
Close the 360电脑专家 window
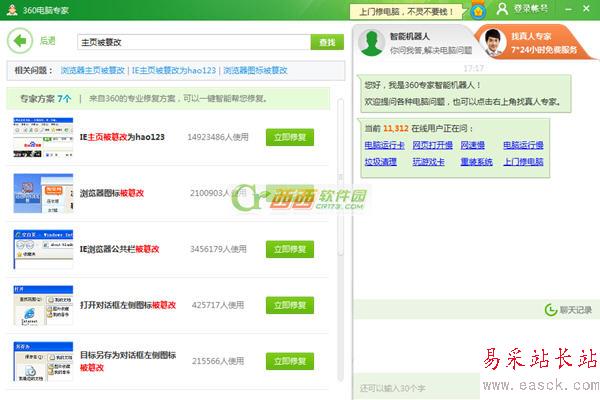pos(586,8)
